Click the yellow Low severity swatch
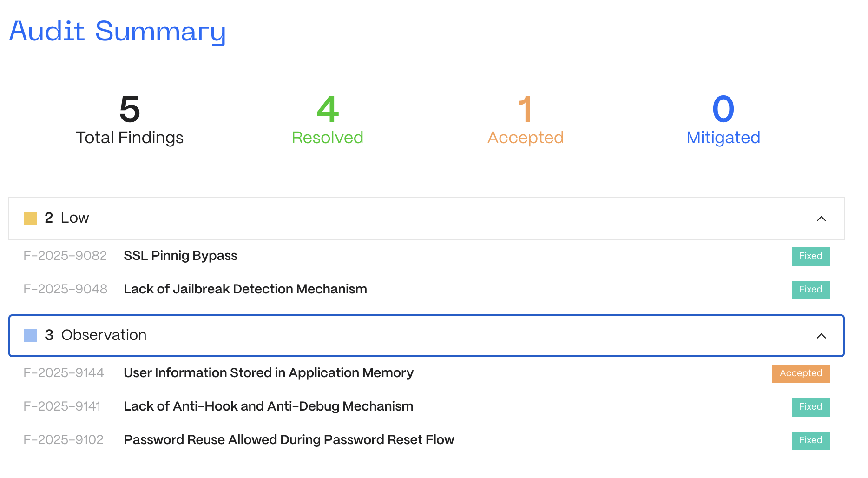 click(x=31, y=219)
